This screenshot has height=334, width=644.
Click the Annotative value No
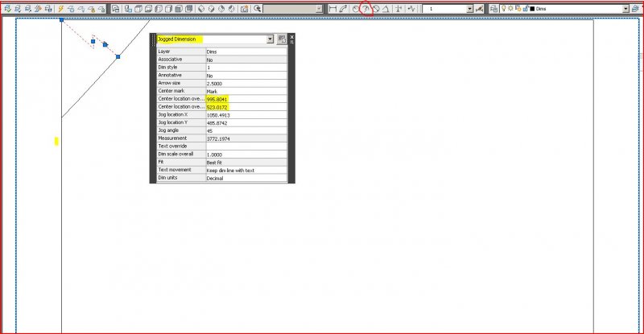246,76
